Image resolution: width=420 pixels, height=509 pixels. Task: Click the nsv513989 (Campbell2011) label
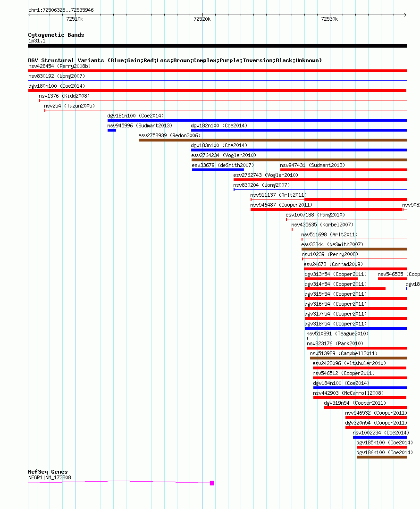344,353
